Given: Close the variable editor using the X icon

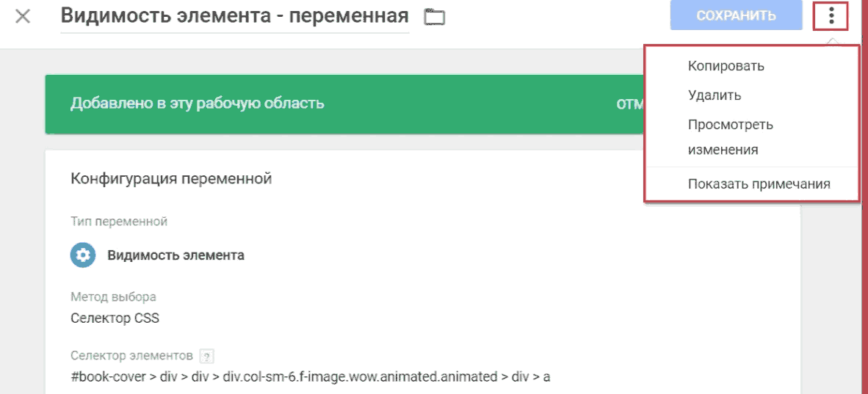Looking at the screenshot, I should pyautogui.click(x=23, y=16).
